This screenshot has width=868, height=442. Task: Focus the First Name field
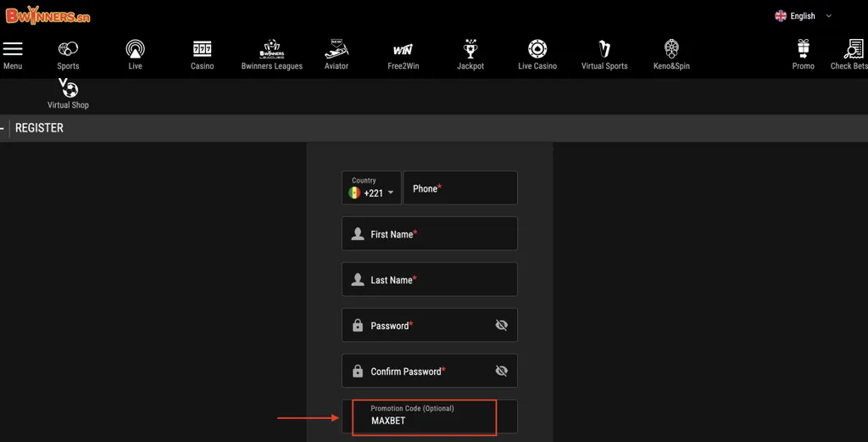click(429, 234)
